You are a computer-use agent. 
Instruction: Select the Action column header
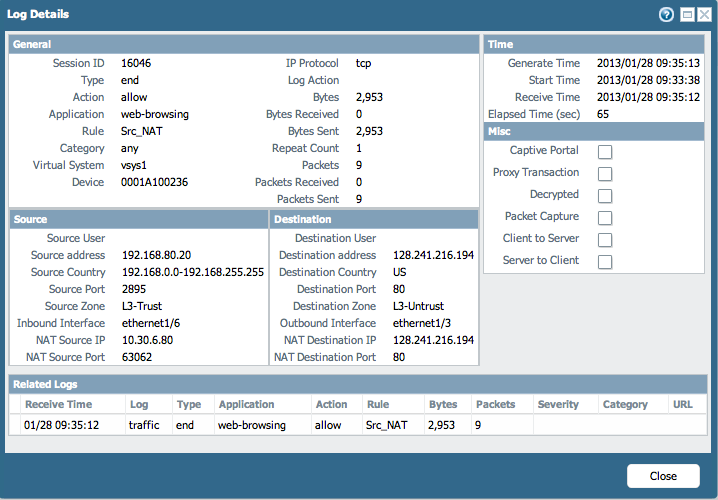point(331,405)
